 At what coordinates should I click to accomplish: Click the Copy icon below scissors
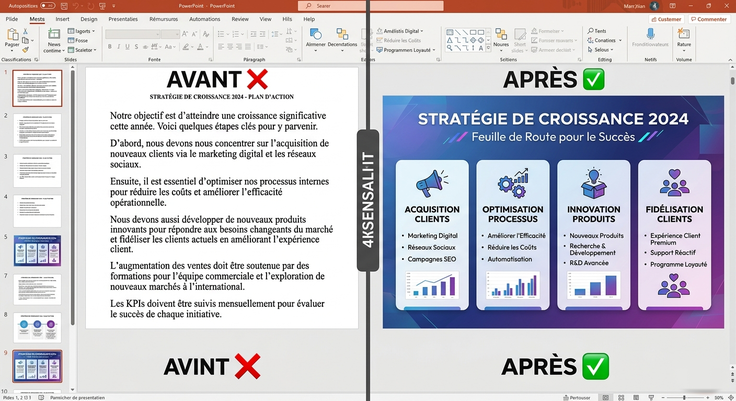click(25, 40)
